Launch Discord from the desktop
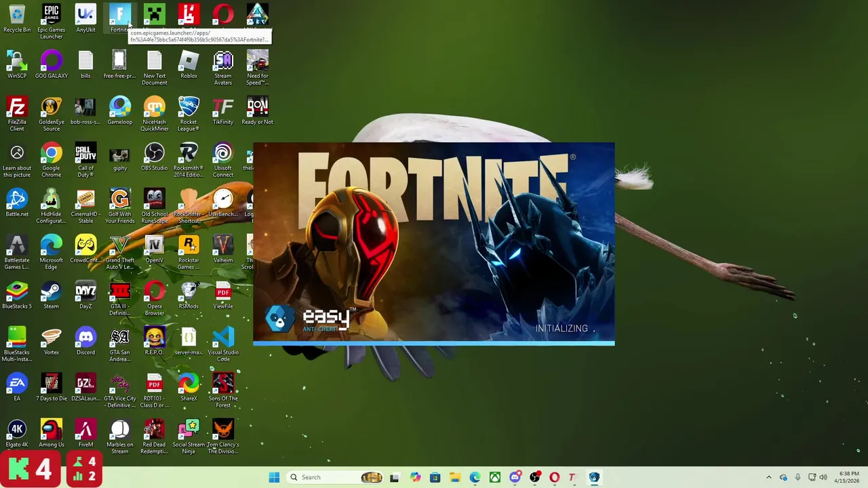The image size is (868, 488). pyautogui.click(x=85, y=341)
